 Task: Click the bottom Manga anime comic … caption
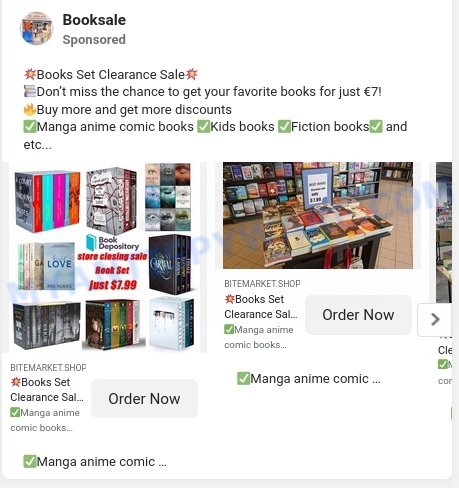(95, 462)
